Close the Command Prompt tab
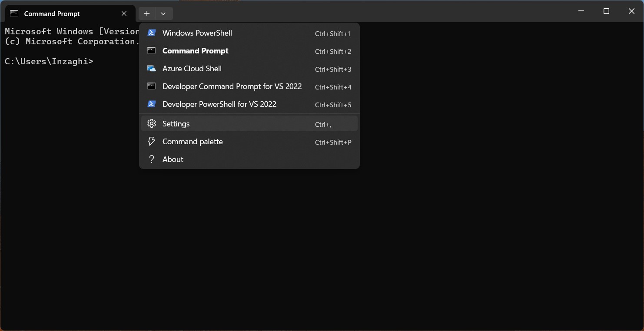Image resolution: width=644 pixels, height=331 pixels. [x=124, y=13]
